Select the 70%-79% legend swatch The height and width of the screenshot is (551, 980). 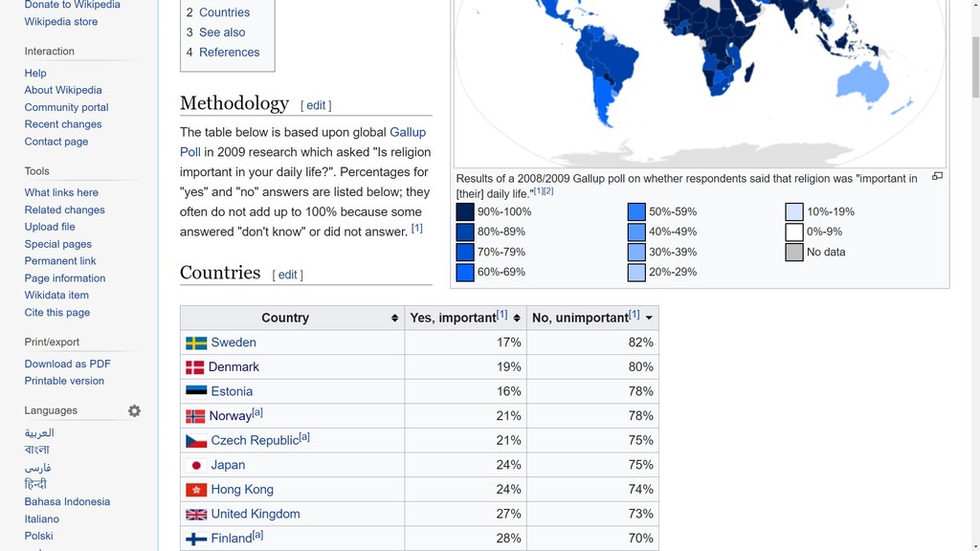465,253
